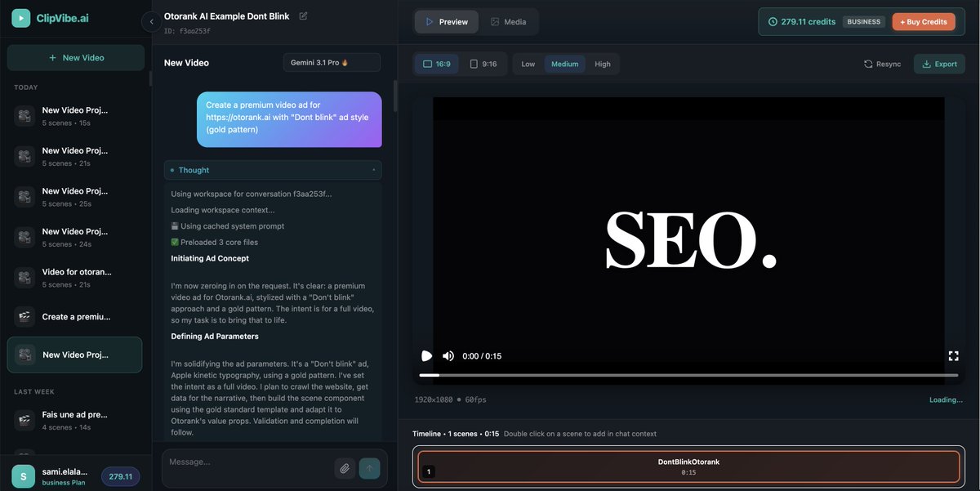The image size is (980, 491).
Task: Click the Preloaded 3 core files line
Action: click(x=214, y=242)
